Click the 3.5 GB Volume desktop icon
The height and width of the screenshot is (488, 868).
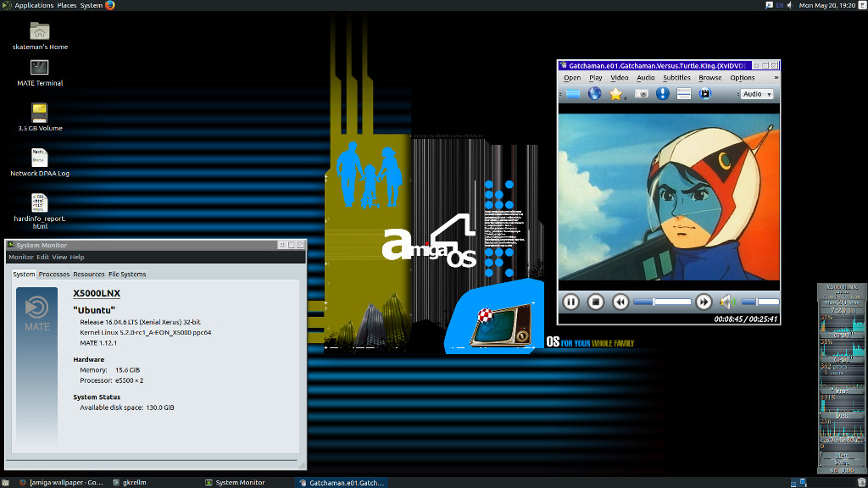pyautogui.click(x=39, y=113)
